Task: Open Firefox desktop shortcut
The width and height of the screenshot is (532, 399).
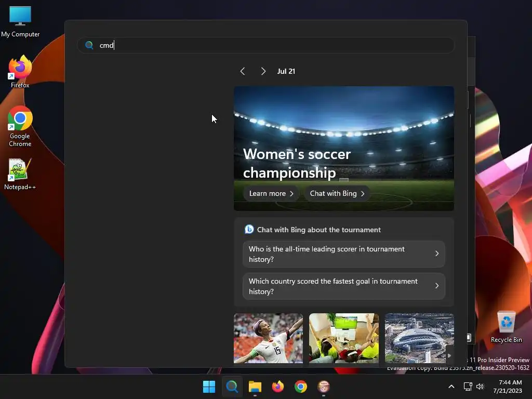Action: coord(20,72)
